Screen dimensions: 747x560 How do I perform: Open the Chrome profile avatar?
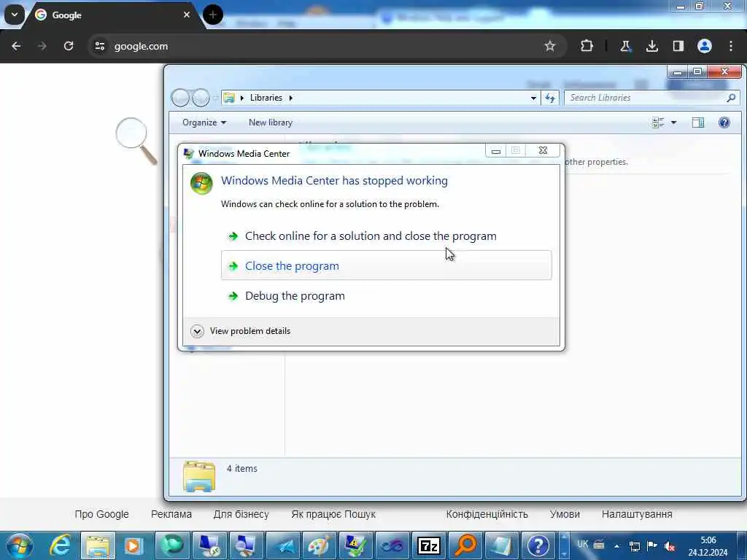[x=705, y=46]
